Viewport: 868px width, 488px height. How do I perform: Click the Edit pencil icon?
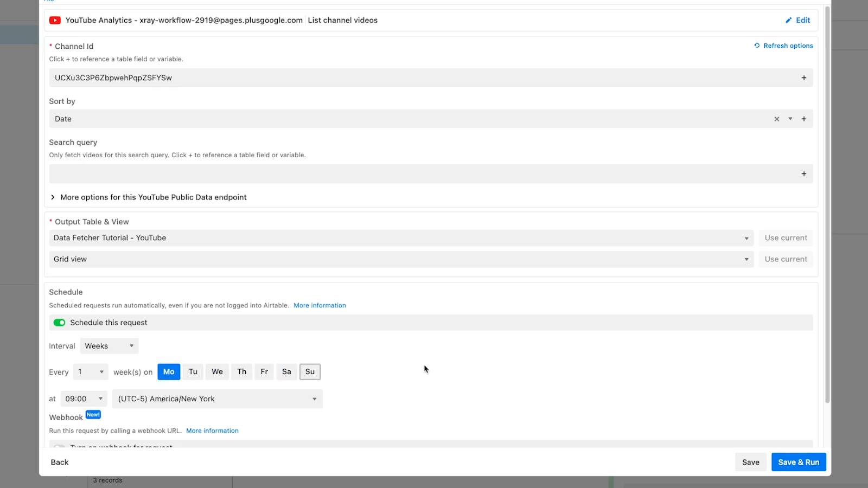coord(789,21)
